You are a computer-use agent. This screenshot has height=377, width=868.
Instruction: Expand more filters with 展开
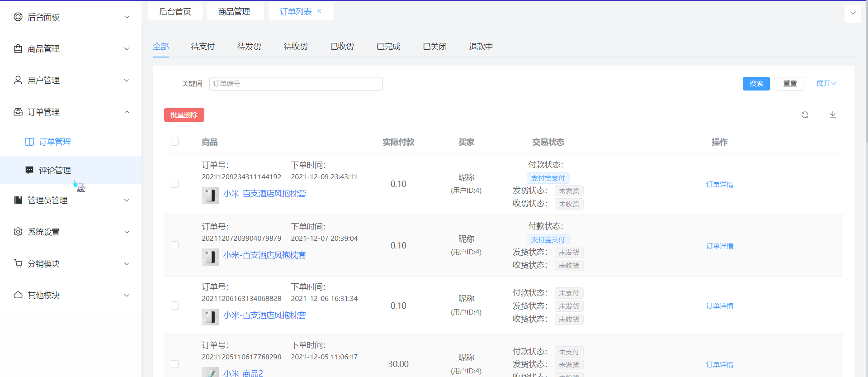click(x=826, y=84)
